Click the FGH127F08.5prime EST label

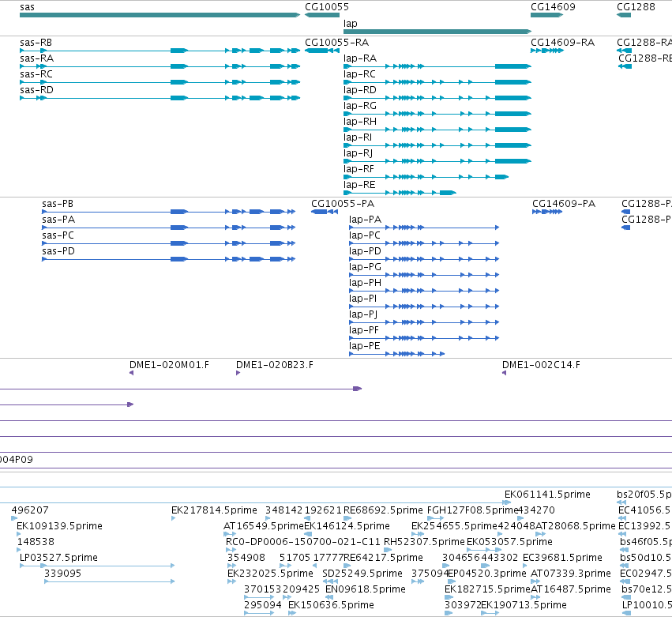tap(473, 510)
